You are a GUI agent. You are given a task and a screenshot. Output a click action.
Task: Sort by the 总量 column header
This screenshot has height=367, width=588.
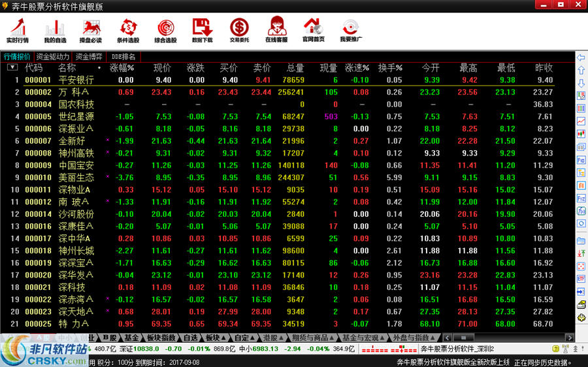pos(295,68)
